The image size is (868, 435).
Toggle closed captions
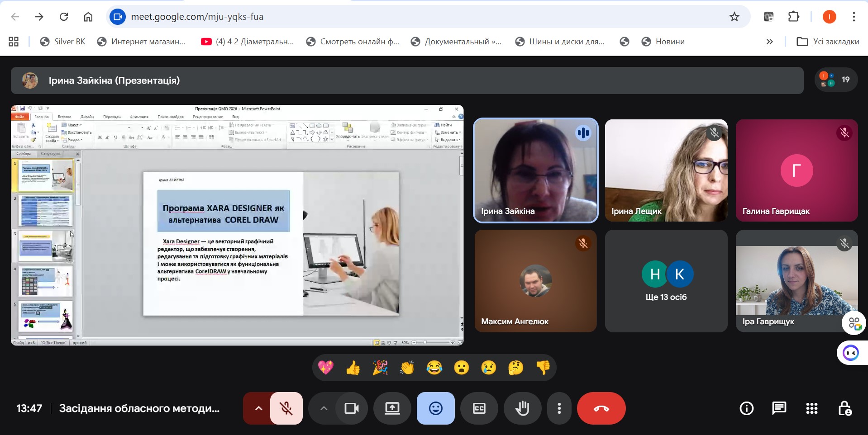pos(479,408)
